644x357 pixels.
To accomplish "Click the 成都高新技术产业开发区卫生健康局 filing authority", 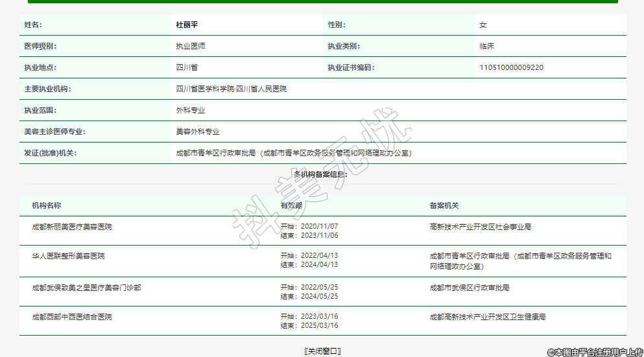I will click(487, 317).
